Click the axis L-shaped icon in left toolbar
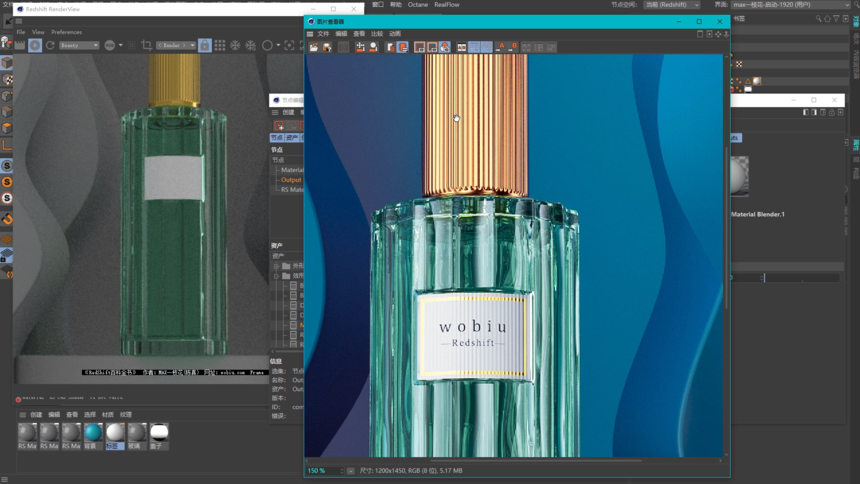860x484 pixels. (x=7, y=145)
